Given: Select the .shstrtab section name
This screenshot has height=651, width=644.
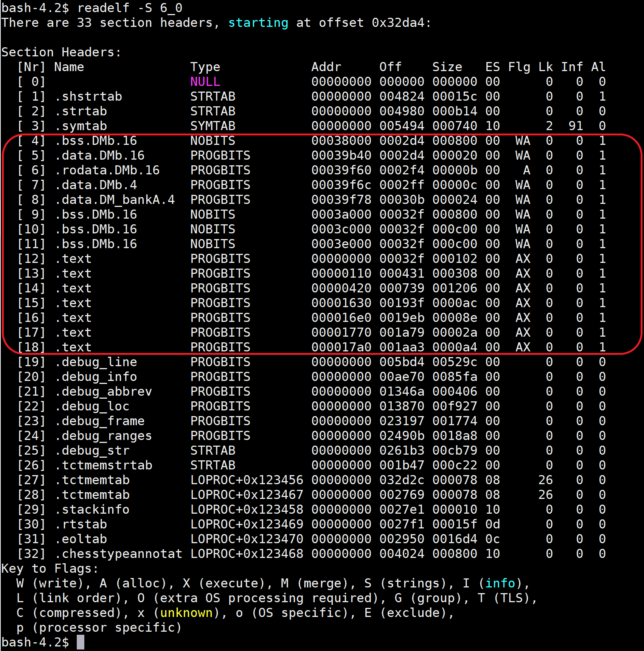Looking at the screenshot, I should (x=88, y=96).
